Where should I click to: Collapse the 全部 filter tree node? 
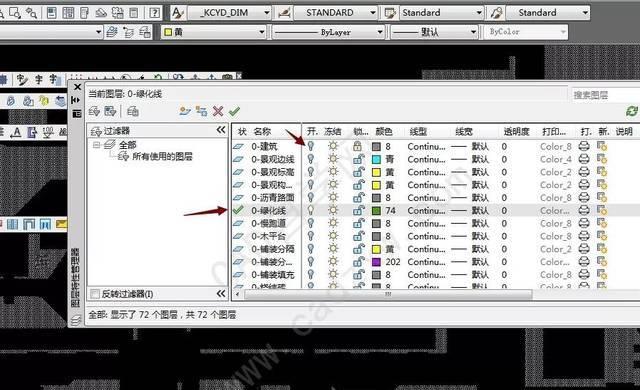pyautogui.click(x=96, y=145)
